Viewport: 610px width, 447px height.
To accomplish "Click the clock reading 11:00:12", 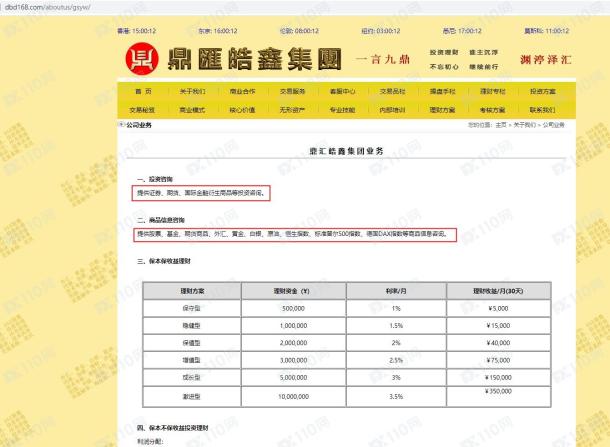I will [547, 31].
